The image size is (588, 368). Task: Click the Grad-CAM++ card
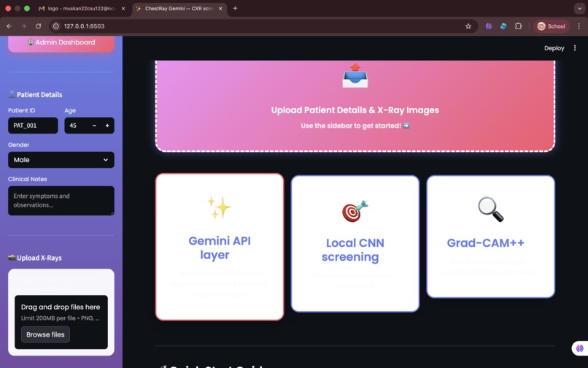pyautogui.click(x=490, y=237)
